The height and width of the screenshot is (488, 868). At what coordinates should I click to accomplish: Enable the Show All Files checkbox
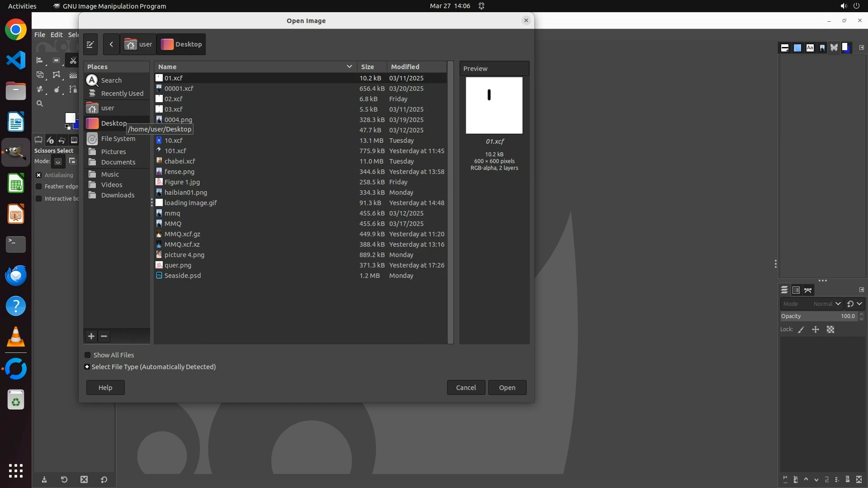pyautogui.click(x=88, y=355)
